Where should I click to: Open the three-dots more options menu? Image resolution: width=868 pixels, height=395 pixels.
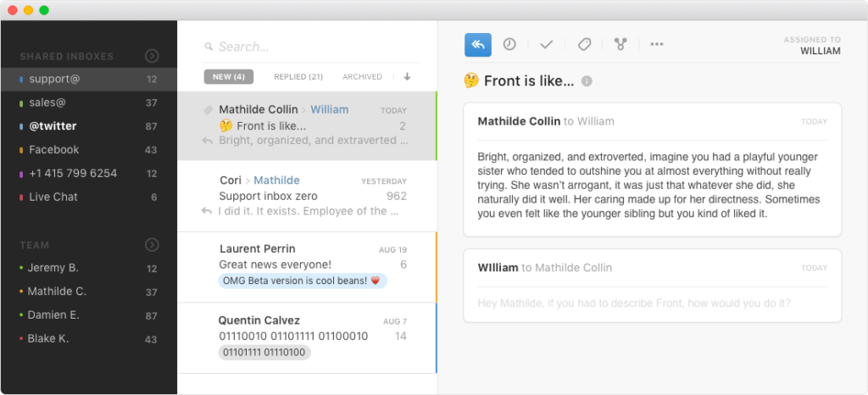(x=657, y=44)
